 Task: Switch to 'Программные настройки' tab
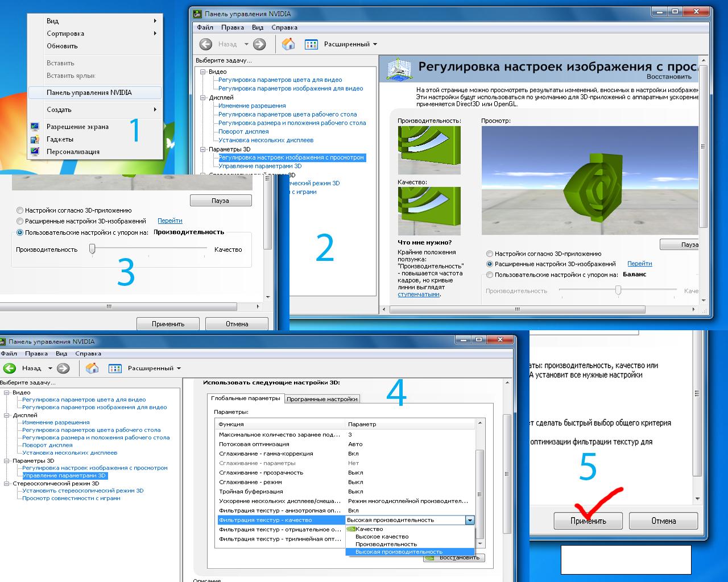click(x=322, y=399)
